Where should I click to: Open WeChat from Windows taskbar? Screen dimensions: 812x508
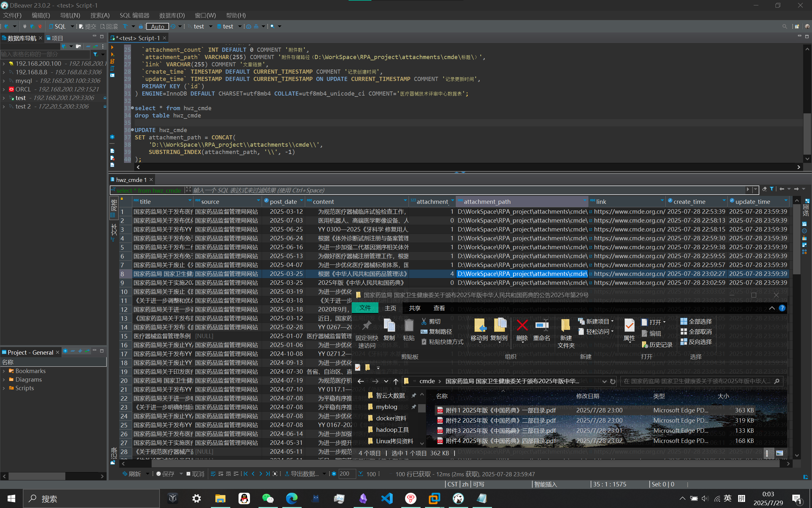(x=268, y=498)
